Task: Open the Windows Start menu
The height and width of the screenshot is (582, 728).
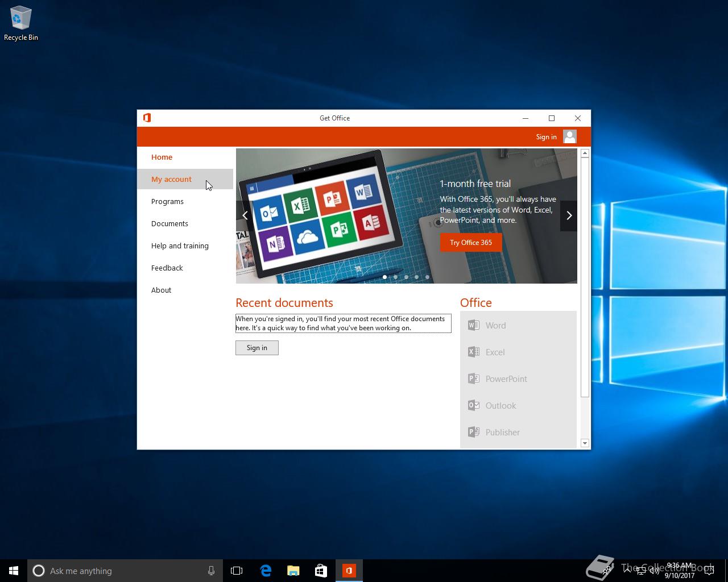Action: [14, 571]
